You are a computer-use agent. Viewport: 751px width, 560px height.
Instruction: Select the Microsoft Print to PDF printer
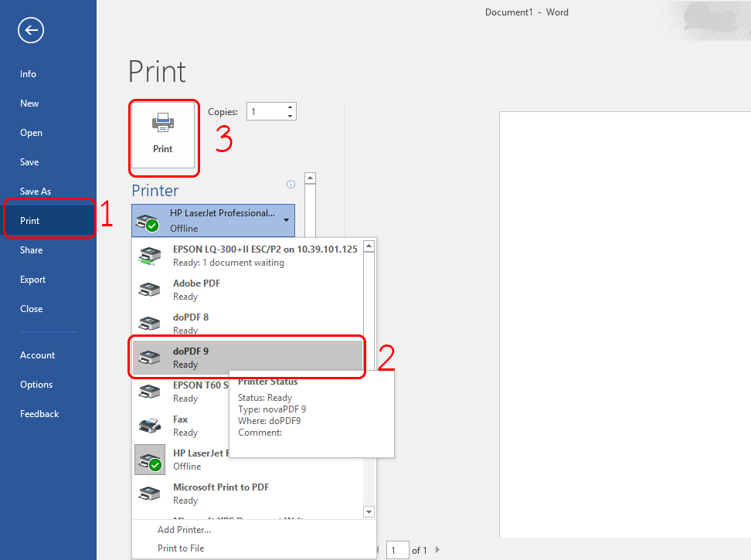248,494
